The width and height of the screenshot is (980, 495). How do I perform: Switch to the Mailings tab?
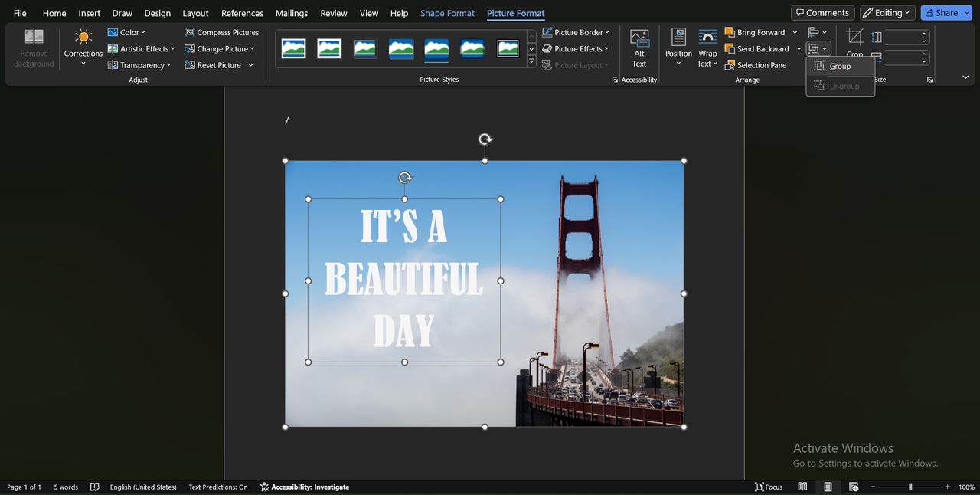point(292,13)
